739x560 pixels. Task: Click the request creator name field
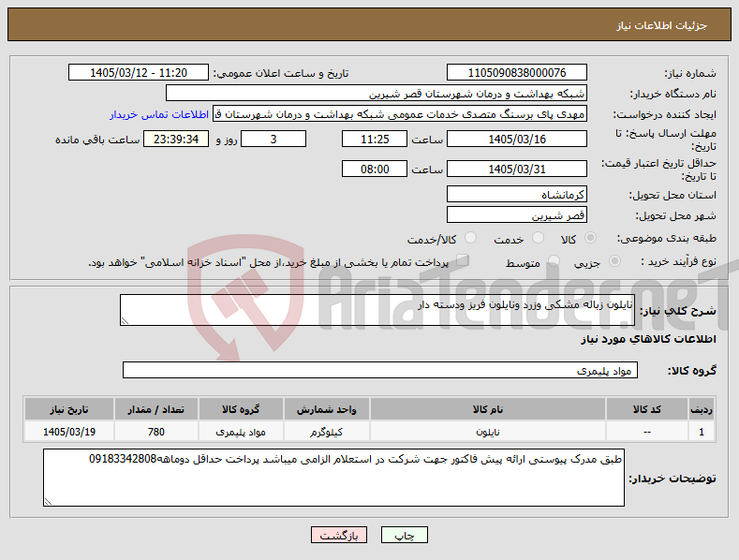click(400, 114)
